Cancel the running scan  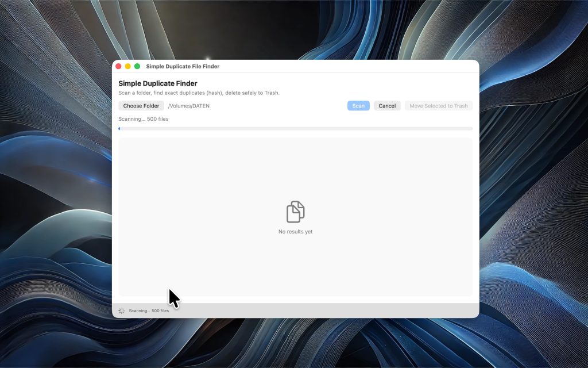(x=387, y=106)
